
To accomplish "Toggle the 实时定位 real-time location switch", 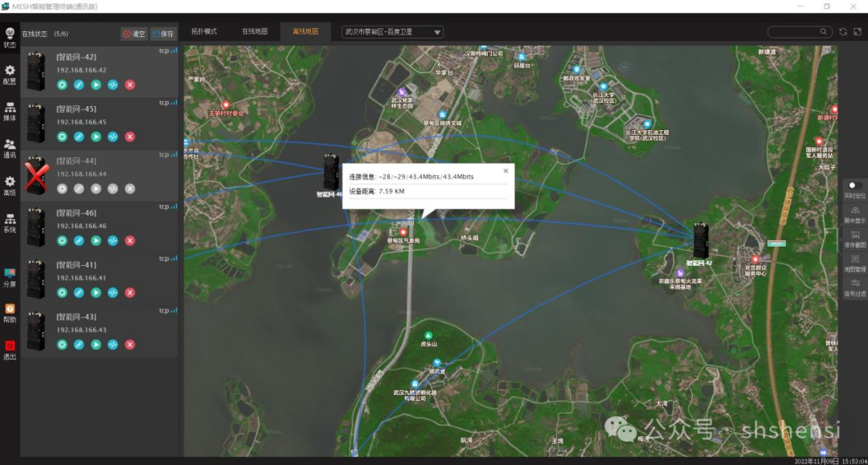I will click(x=854, y=186).
